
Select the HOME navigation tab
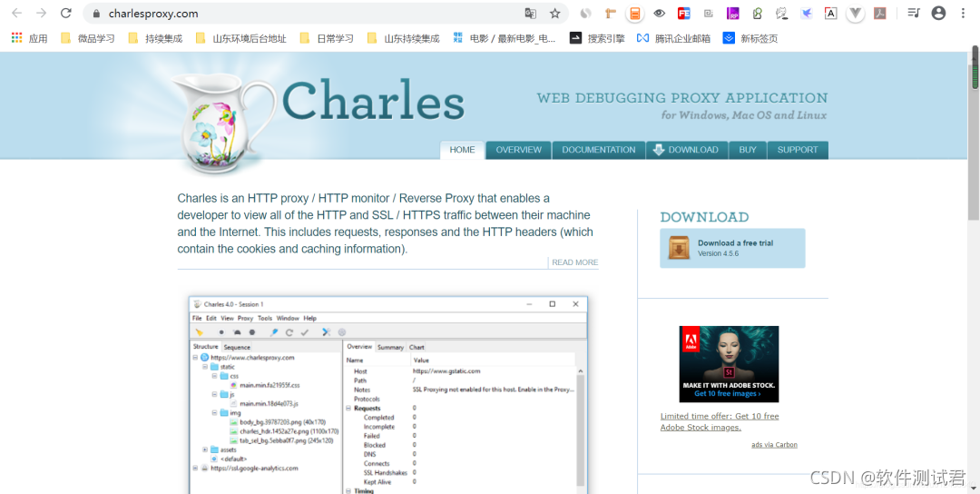[463, 150]
